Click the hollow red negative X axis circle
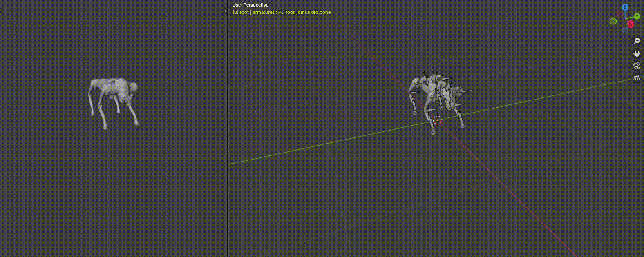Image resolution: width=644 pixels, height=257 pixels. click(620, 14)
